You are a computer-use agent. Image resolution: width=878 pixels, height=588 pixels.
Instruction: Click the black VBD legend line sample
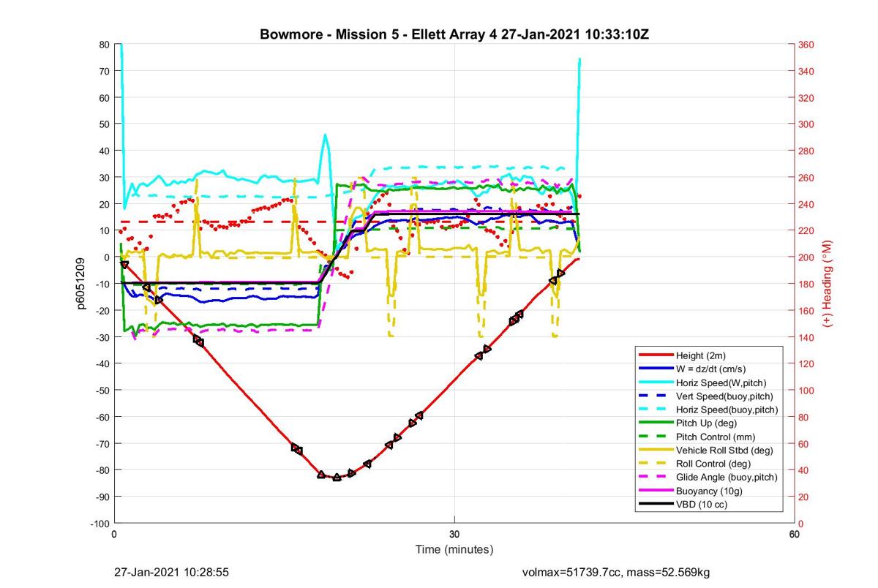[655, 505]
